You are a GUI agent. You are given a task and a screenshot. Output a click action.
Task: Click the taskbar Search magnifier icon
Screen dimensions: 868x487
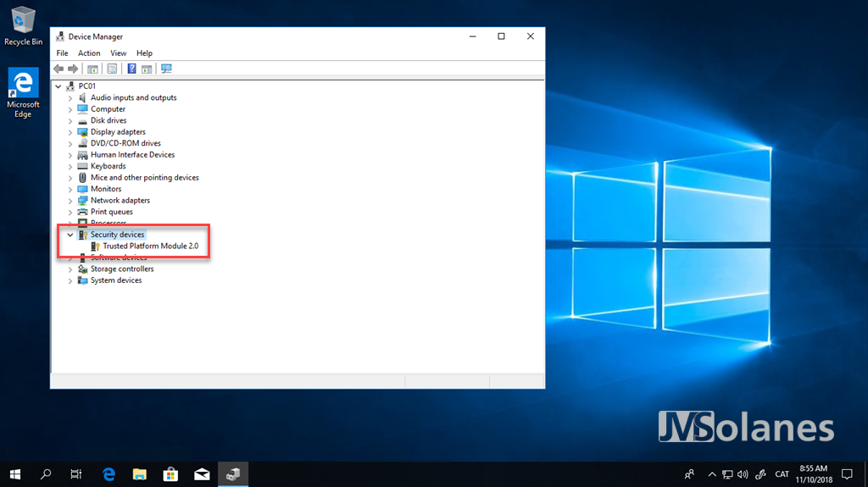pyautogui.click(x=46, y=474)
